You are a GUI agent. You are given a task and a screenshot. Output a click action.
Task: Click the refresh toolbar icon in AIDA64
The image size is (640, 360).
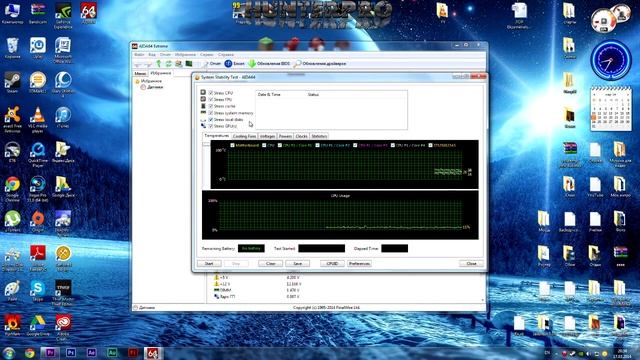tap(169, 64)
